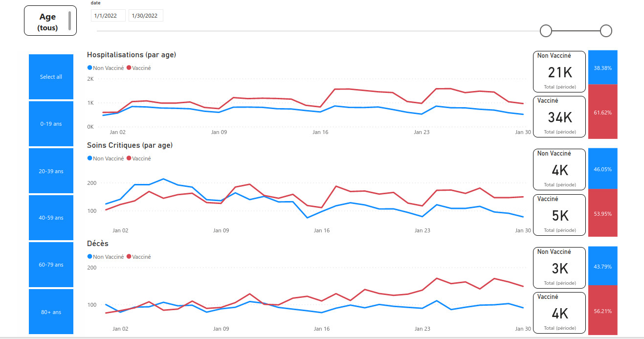This screenshot has width=644, height=339.
Task: Filter by the 0-19 ans age group
Action: pyautogui.click(x=51, y=124)
